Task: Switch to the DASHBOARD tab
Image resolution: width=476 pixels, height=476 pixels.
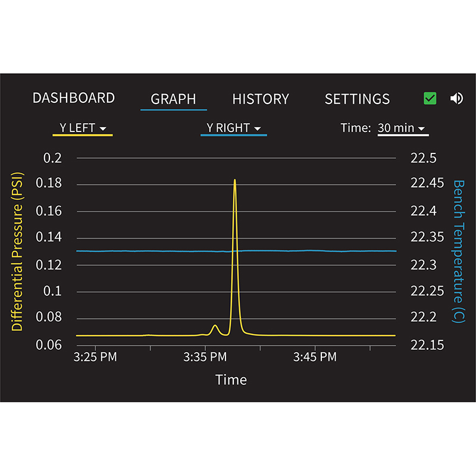Action: [x=74, y=98]
